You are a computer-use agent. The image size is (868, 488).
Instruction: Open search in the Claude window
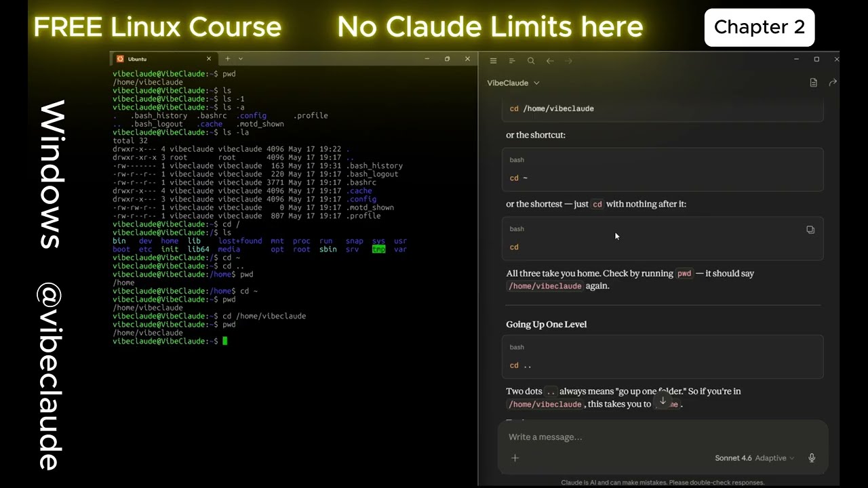(531, 61)
